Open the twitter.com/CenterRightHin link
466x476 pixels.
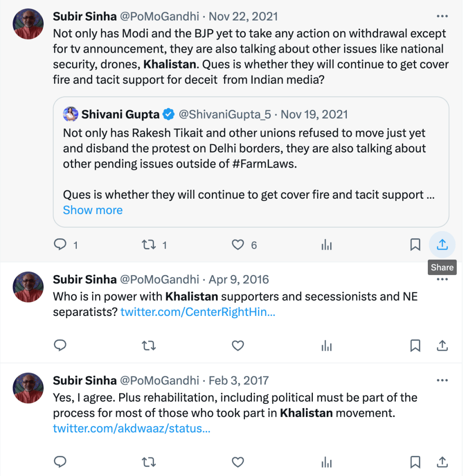[x=198, y=312]
